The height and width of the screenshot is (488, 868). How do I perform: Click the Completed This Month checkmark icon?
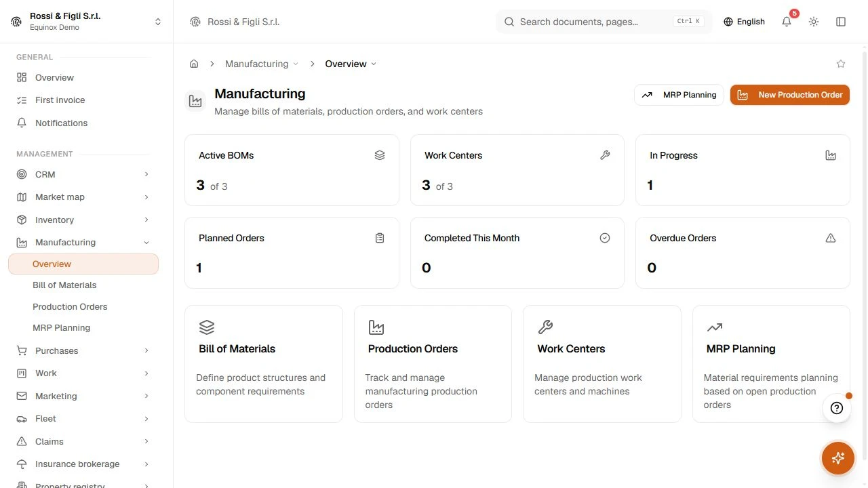[605, 238]
